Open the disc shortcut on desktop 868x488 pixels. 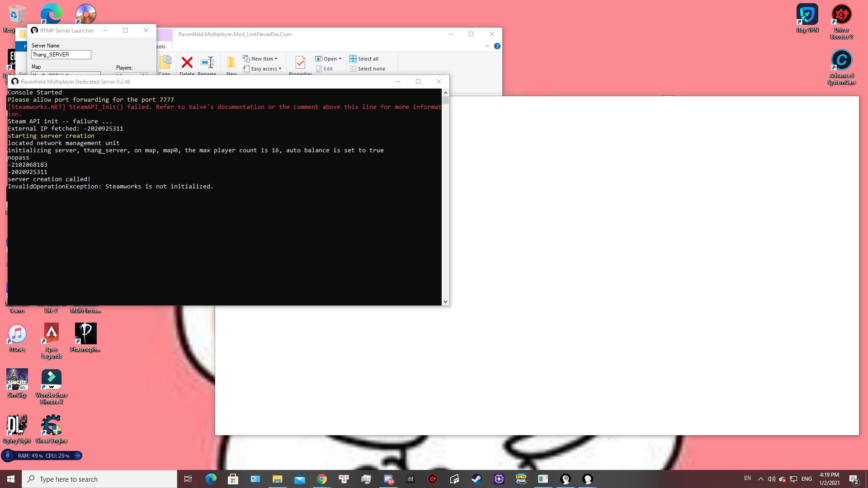pos(85,14)
